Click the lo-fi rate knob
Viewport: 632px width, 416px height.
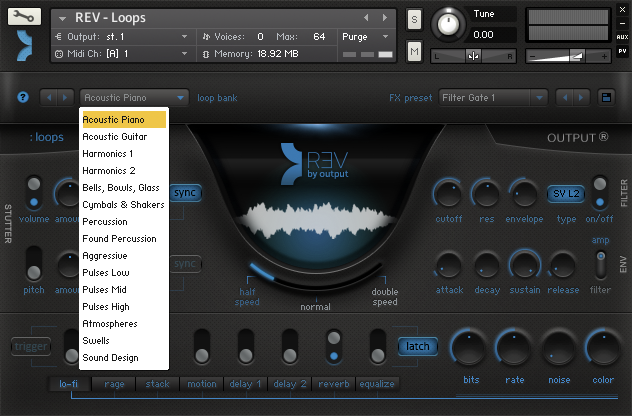click(x=513, y=347)
